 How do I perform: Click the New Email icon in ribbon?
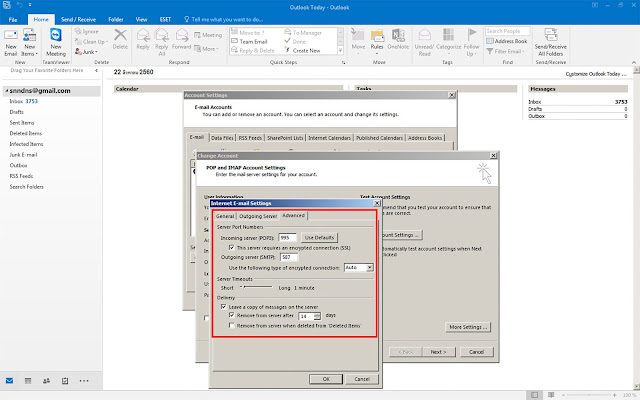[11, 36]
